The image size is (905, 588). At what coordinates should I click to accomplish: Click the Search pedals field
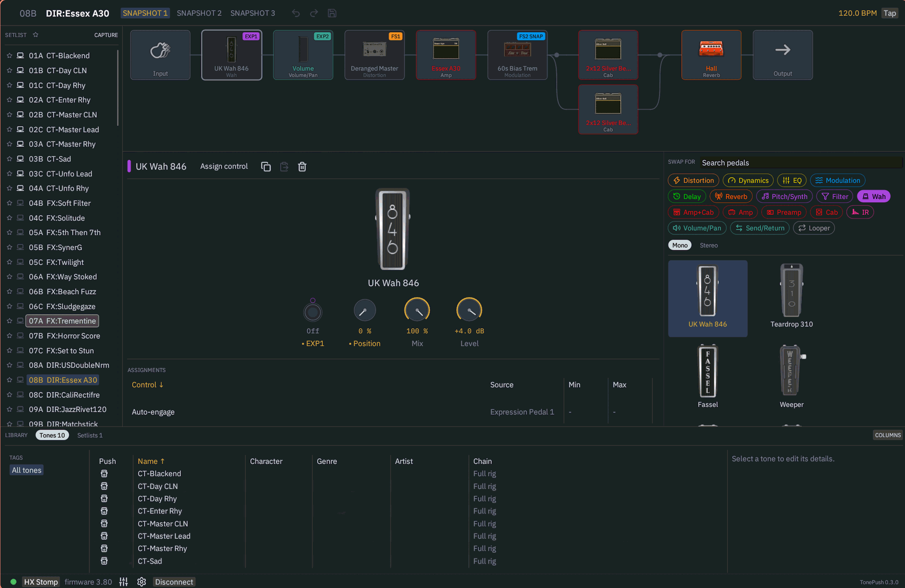[801, 163]
